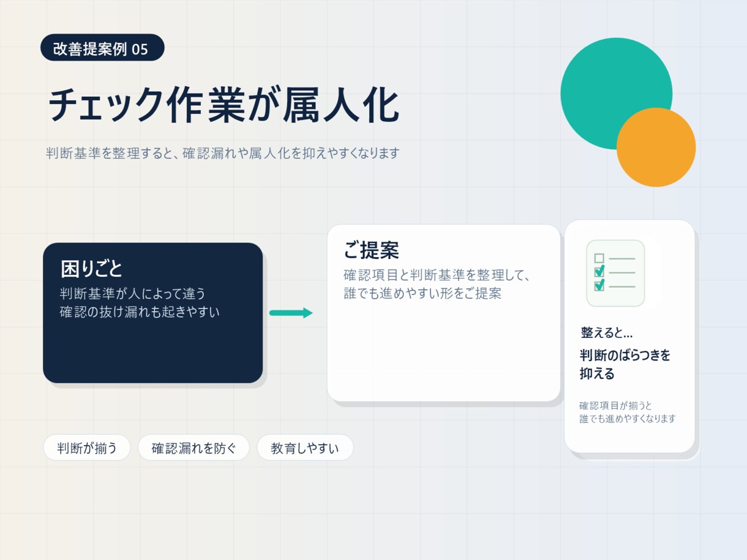The image size is (747, 560).
Task: Click the text 誰でも進めやすい形をご提案
Action: [x=422, y=293]
